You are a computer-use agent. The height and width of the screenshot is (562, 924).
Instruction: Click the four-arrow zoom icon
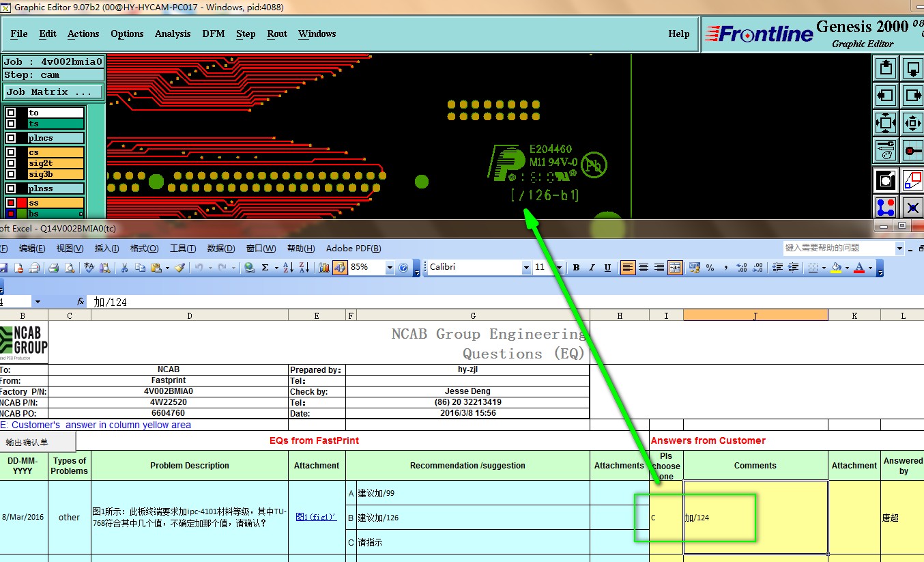pos(912,123)
